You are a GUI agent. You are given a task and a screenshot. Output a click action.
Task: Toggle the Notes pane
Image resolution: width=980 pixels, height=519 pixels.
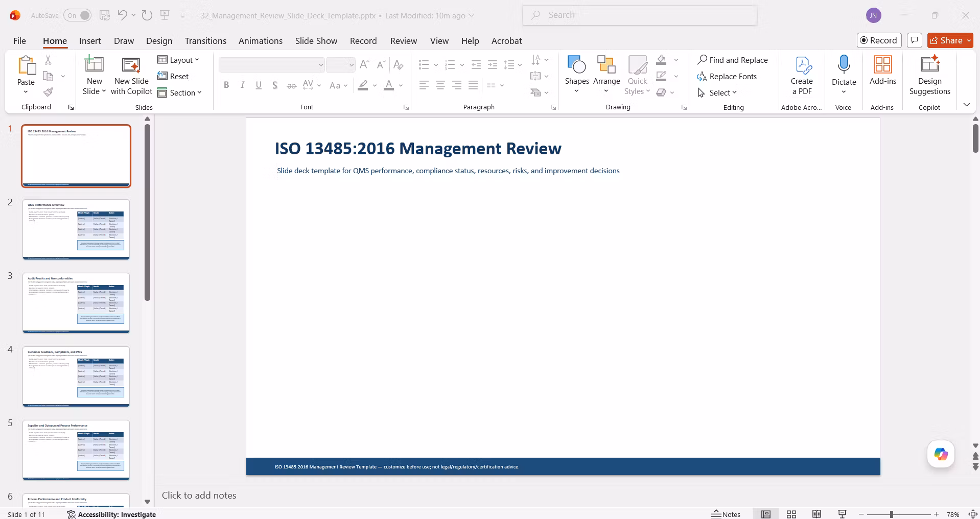pos(726,514)
